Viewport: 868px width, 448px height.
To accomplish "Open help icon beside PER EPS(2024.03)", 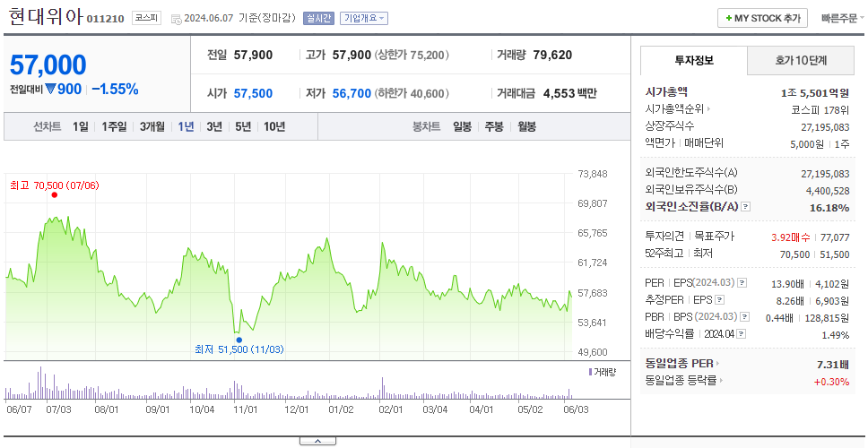I will pyautogui.click(x=742, y=283).
